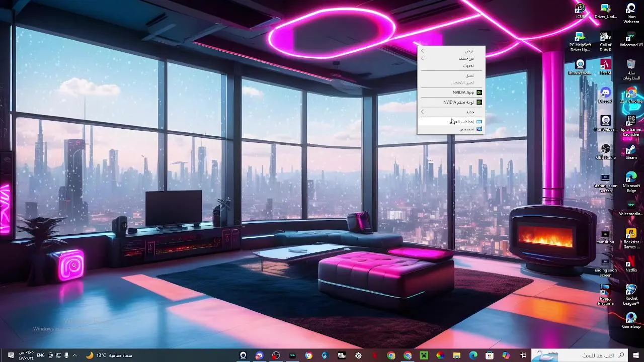Switch the ENG input language indicator
Image resolution: width=644 pixels, height=362 pixels.
coord(41,355)
